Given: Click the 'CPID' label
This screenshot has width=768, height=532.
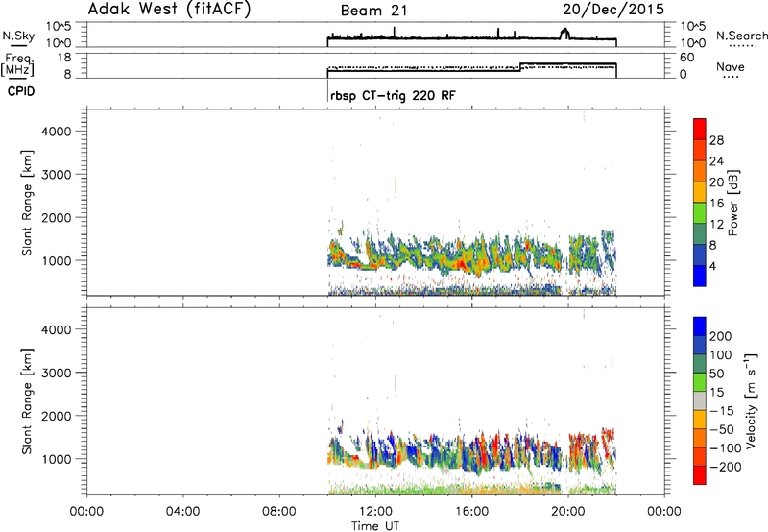Looking at the screenshot, I should click(x=21, y=91).
